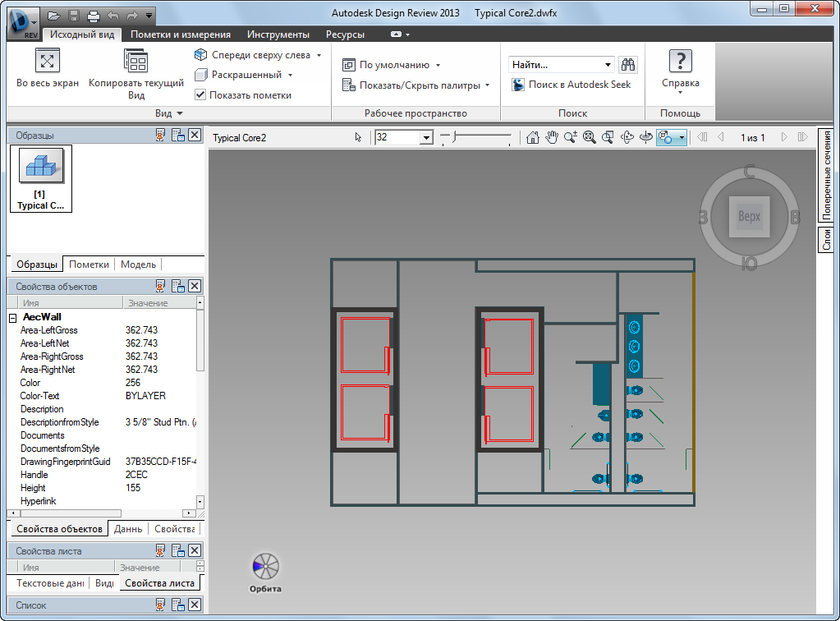
Task: Open the Слои side tab
Action: coord(827,240)
